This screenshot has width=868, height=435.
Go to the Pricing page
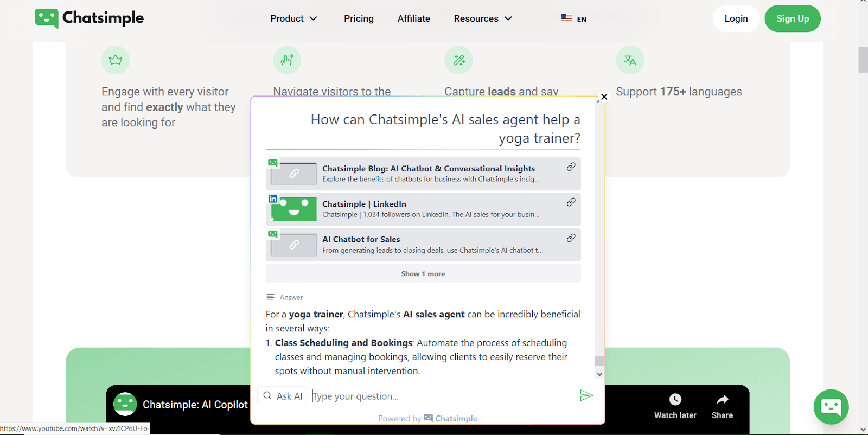coord(359,18)
